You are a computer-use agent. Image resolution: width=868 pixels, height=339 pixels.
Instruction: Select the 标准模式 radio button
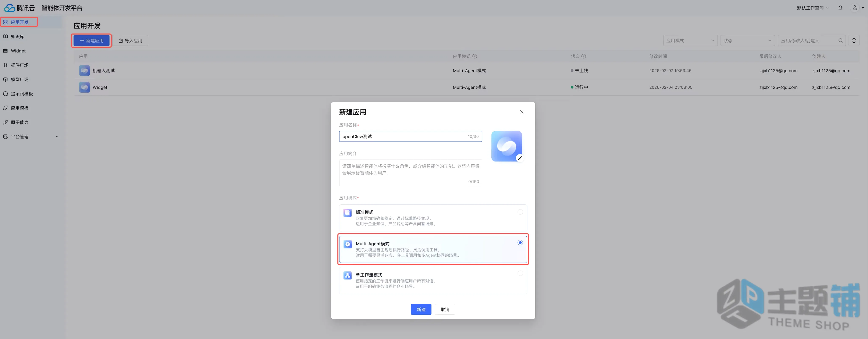(520, 212)
